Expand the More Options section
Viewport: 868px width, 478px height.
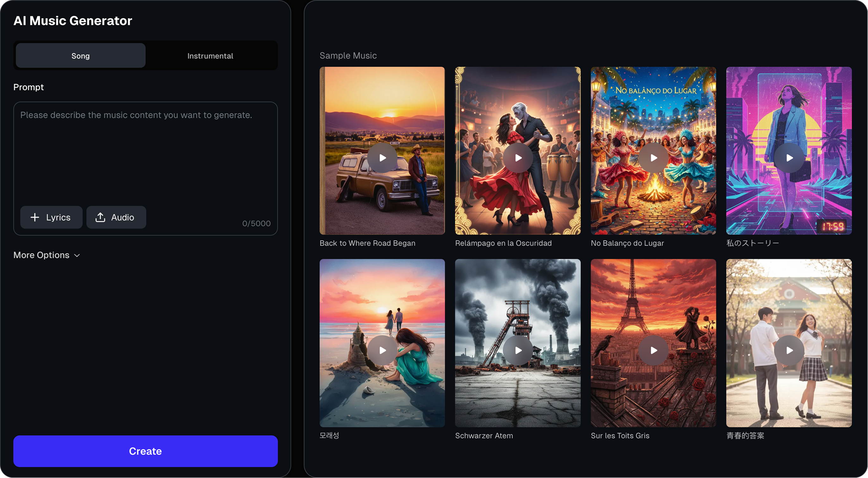(x=41, y=255)
